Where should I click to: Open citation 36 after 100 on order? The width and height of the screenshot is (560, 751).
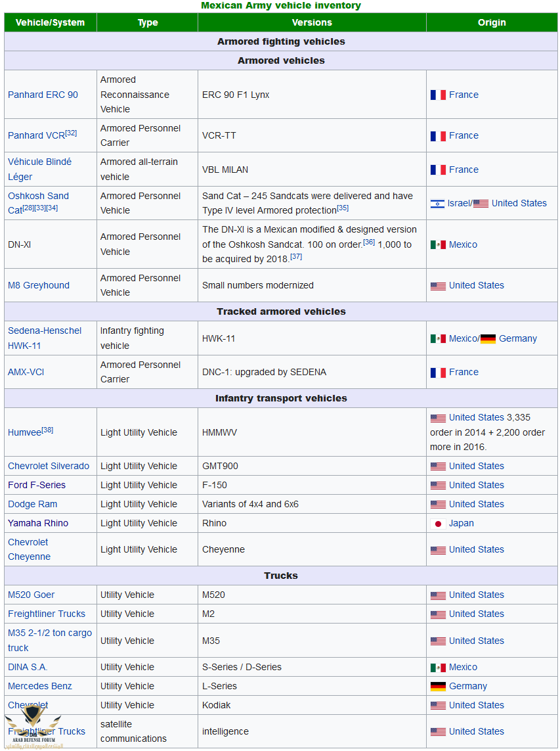[x=369, y=242]
